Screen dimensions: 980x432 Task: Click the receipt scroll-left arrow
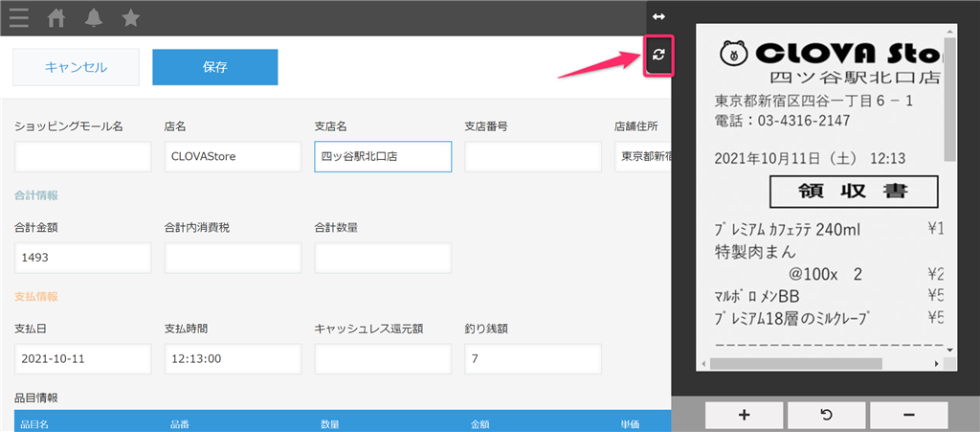coord(702,363)
